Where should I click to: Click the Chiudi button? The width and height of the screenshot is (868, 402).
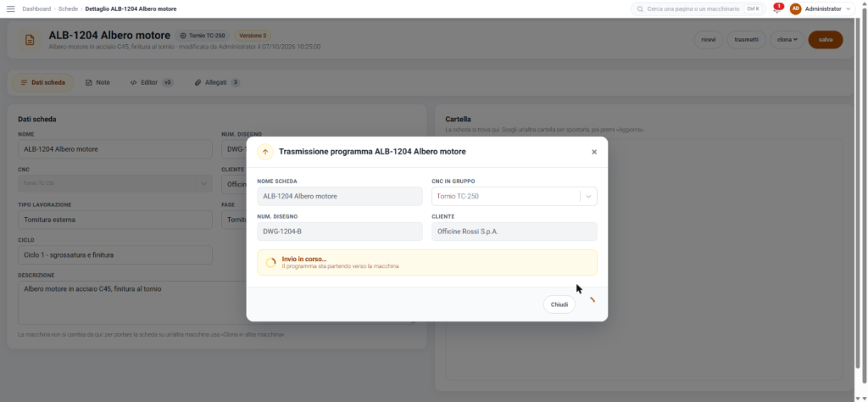[559, 304]
